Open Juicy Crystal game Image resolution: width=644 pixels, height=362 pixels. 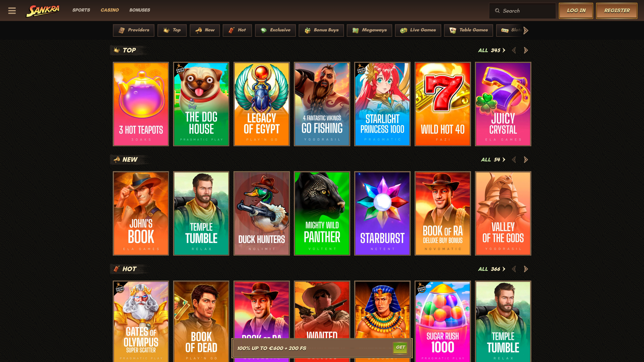pos(503,104)
